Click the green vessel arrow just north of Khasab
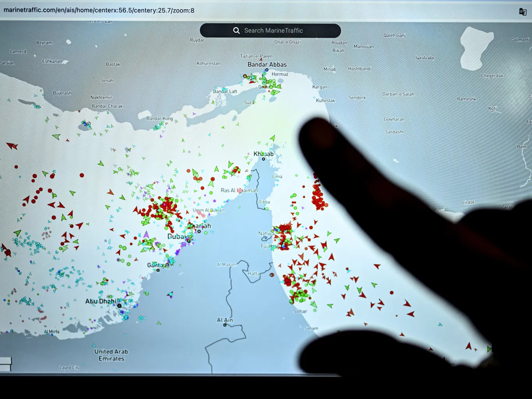This screenshot has height=399, width=532. (x=273, y=138)
